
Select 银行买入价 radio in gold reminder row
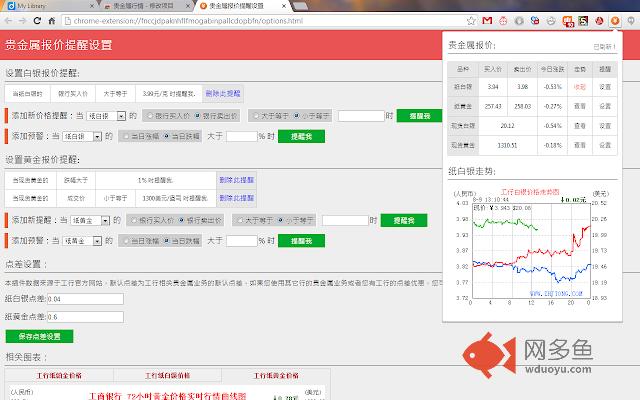click(134, 220)
